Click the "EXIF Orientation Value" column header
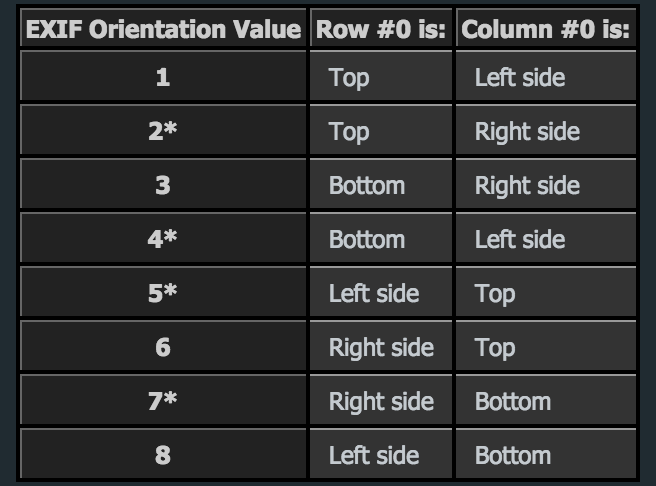 point(163,29)
